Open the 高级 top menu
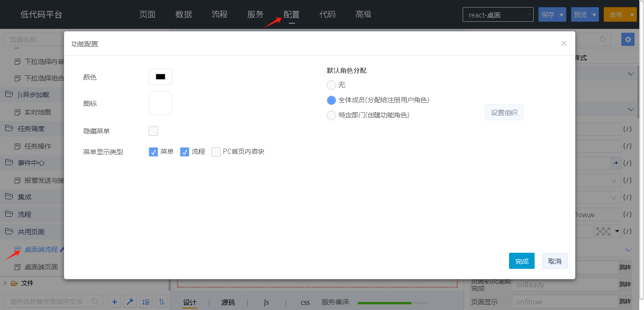 click(363, 15)
